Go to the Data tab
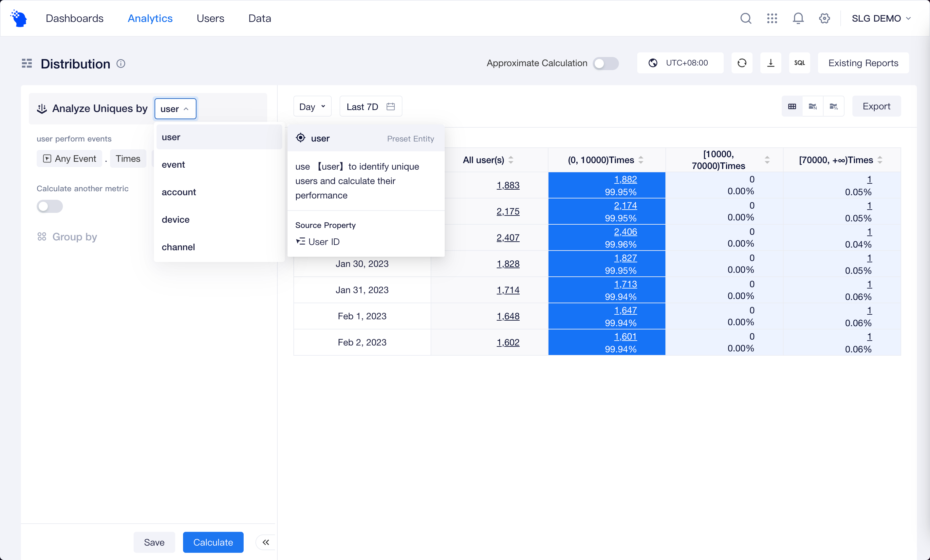The width and height of the screenshot is (930, 560). coord(260,18)
